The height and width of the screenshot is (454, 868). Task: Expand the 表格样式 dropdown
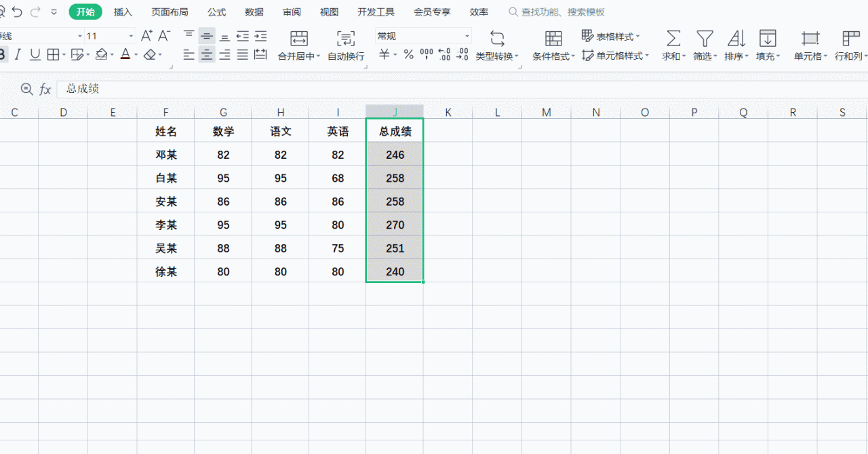(638, 37)
